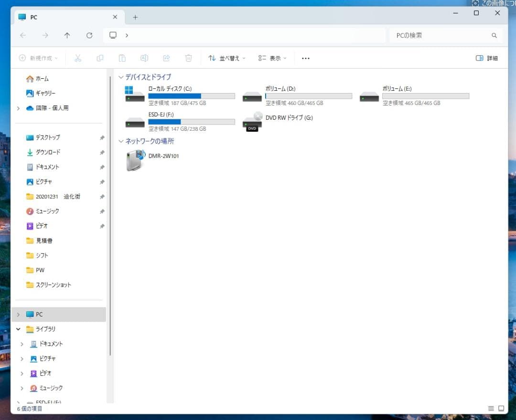Screen dimensions: 516x420
Task: Click the Rename icon in the toolbar
Action: pyautogui.click(x=144, y=58)
